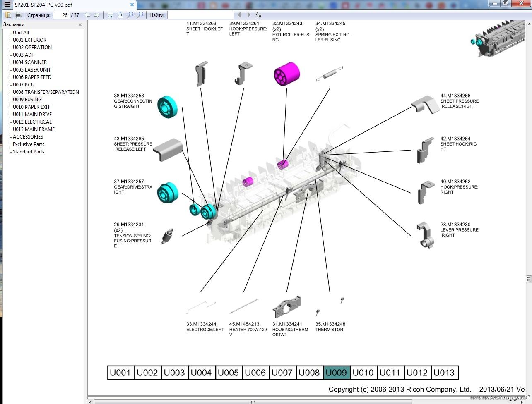
Task: Select fit page view icon
Action: 120,15
